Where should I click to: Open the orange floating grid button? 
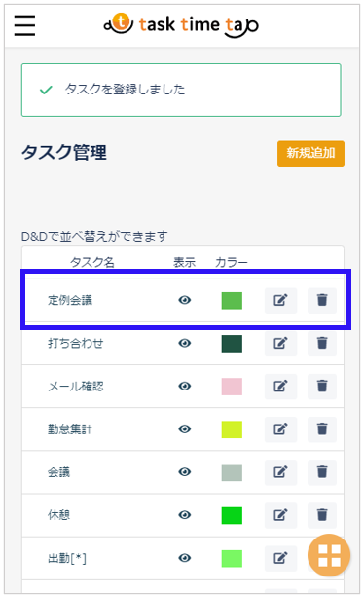pyautogui.click(x=329, y=555)
